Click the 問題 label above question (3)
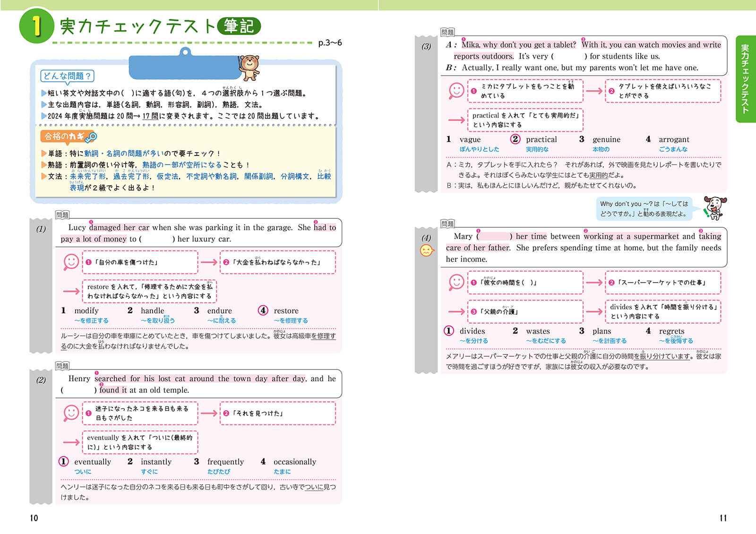Image resolution: width=756 pixels, height=534 pixels. tap(447, 32)
